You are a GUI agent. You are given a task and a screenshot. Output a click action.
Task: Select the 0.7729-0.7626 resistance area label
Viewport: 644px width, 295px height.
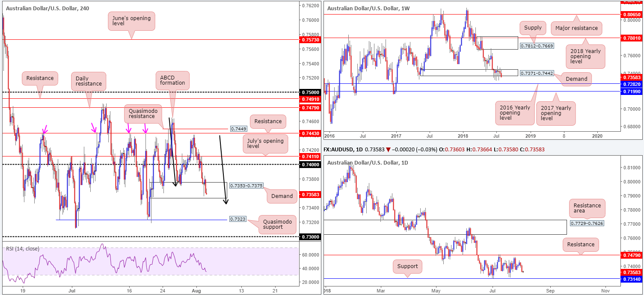click(x=587, y=224)
